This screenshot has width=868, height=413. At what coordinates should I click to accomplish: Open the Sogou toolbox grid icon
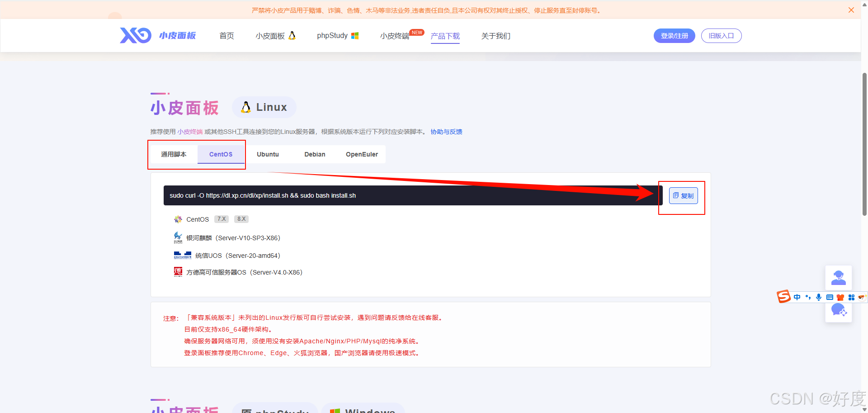[x=851, y=297]
